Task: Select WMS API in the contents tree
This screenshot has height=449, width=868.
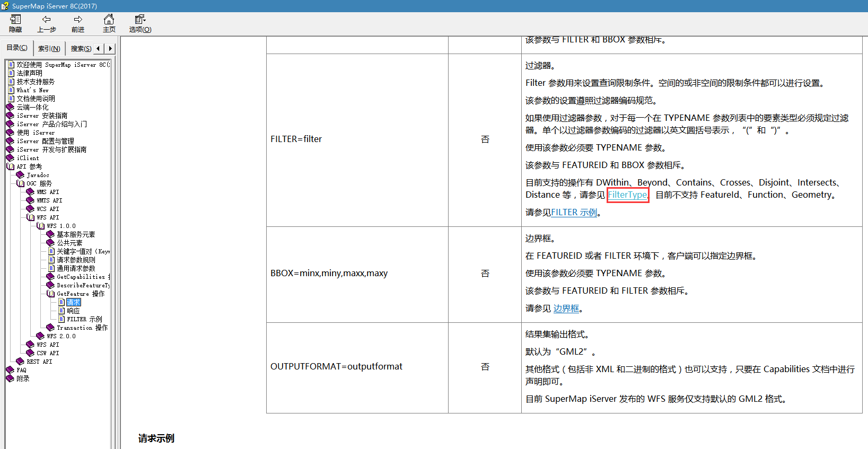Action: pyautogui.click(x=48, y=192)
